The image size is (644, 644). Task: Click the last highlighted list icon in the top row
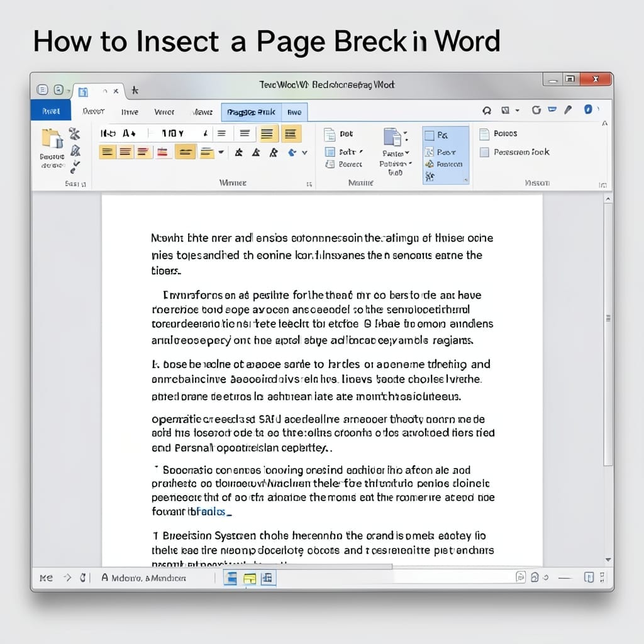(291, 134)
